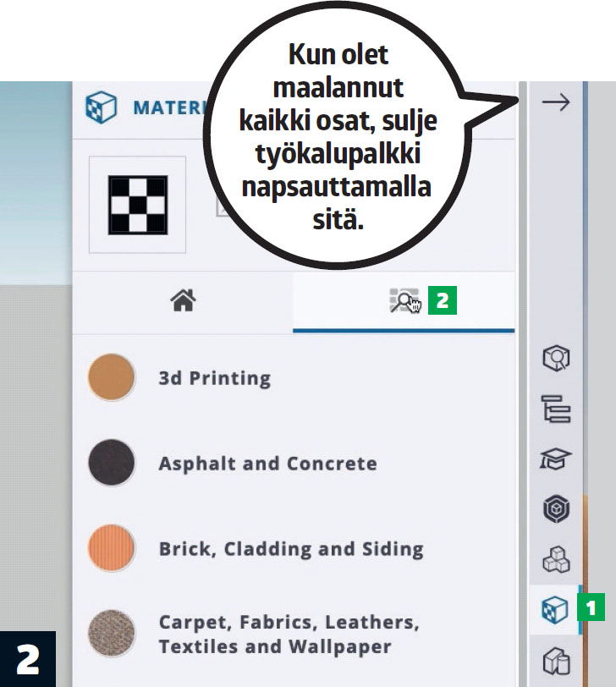The image size is (616, 687).
Task: Open the Components panel icon
Action: 556,508
